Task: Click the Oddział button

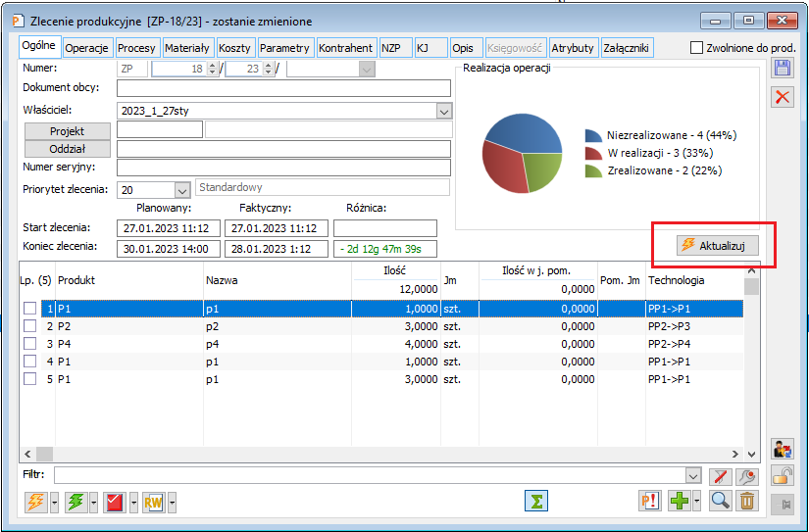Action: [68, 149]
